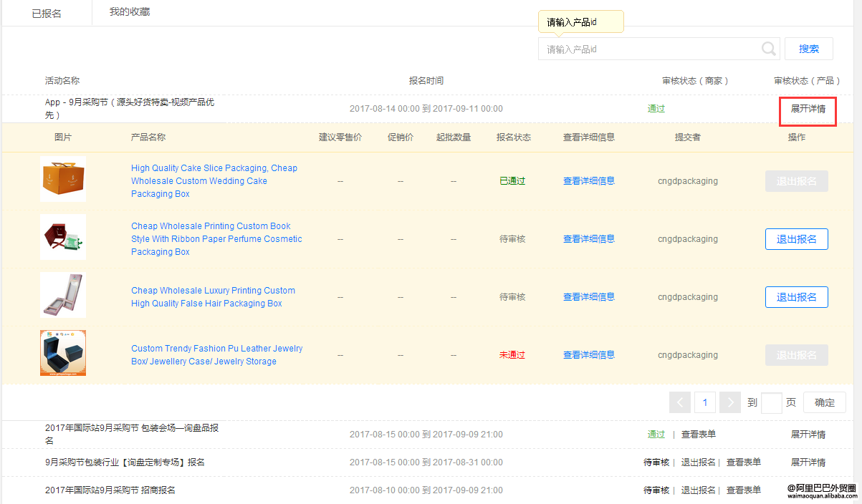862x504 pixels.
Task: Open the orange cake box thumbnail
Action: click(x=63, y=179)
